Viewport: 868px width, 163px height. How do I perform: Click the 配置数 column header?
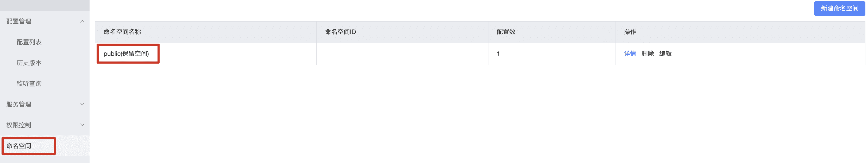click(x=506, y=32)
